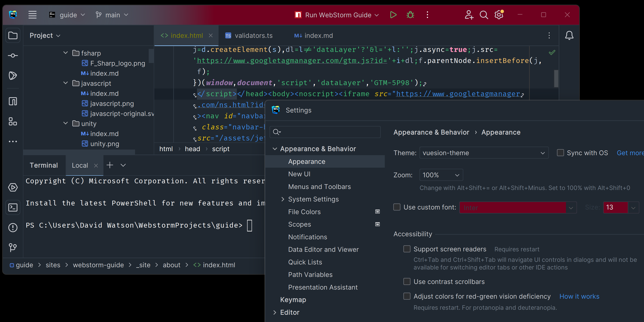Add a new terminal tab
This screenshot has width=644, height=322.
click(x=110, y=165)
